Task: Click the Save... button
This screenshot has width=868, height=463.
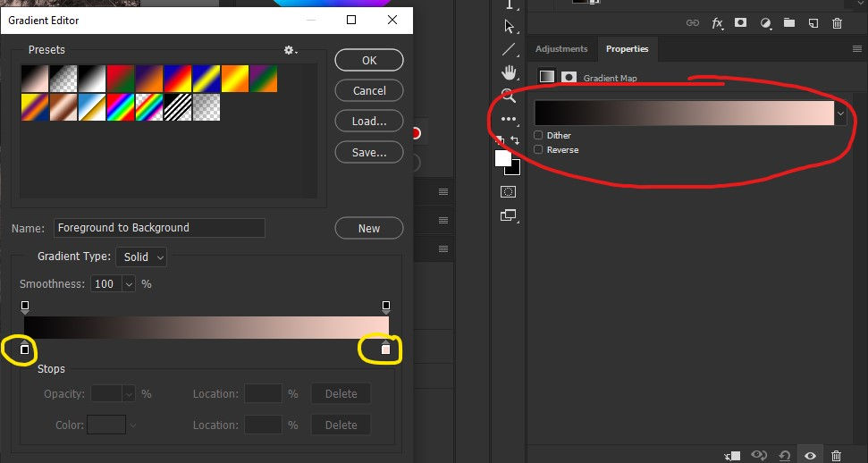Action: tap(369, 152)
